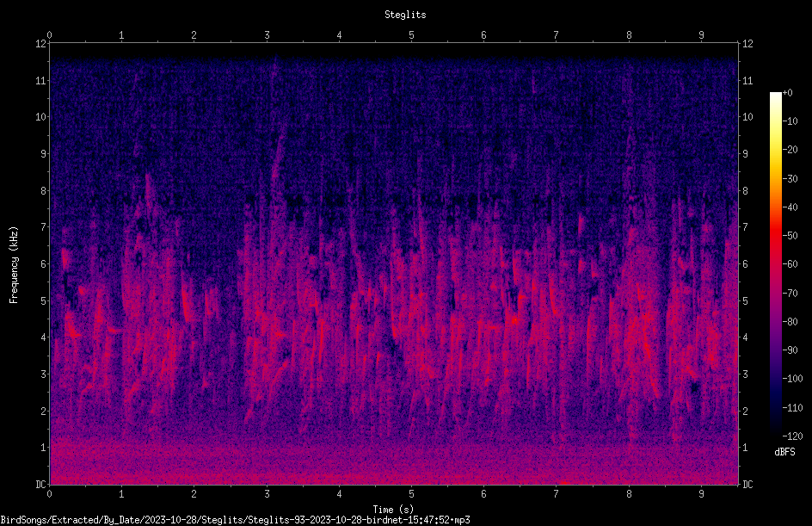This screenshot has height=526, width=812.
Task: Click the DC label on the left axis
Action: [x=41, y=485]
